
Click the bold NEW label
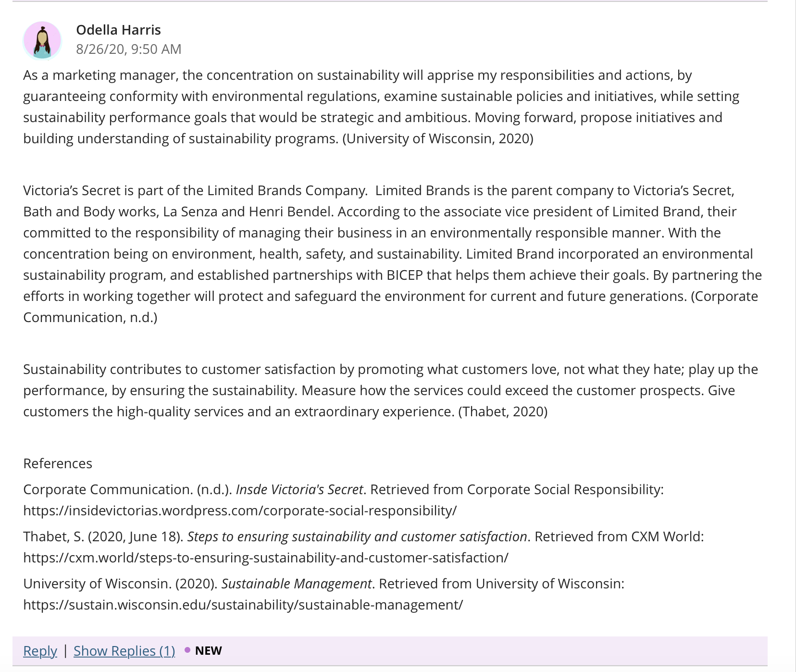pyautogui.click(x=208, y=651)
